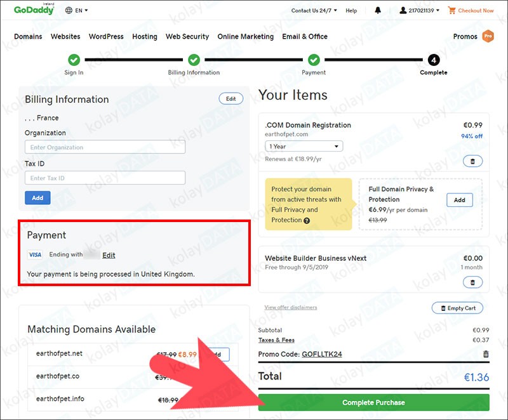Open the EN language dropdown
This screenshot has height=420, width=508.
pos(81,10)
